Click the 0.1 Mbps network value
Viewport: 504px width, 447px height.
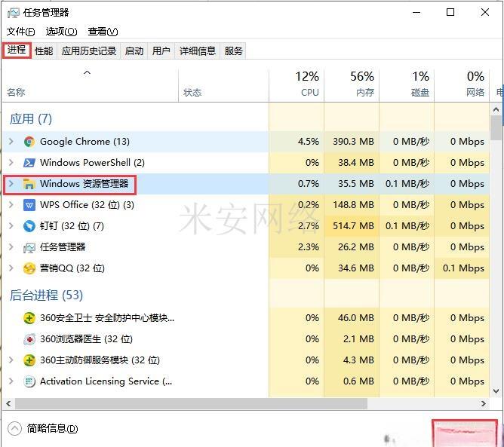pos(463,268)
